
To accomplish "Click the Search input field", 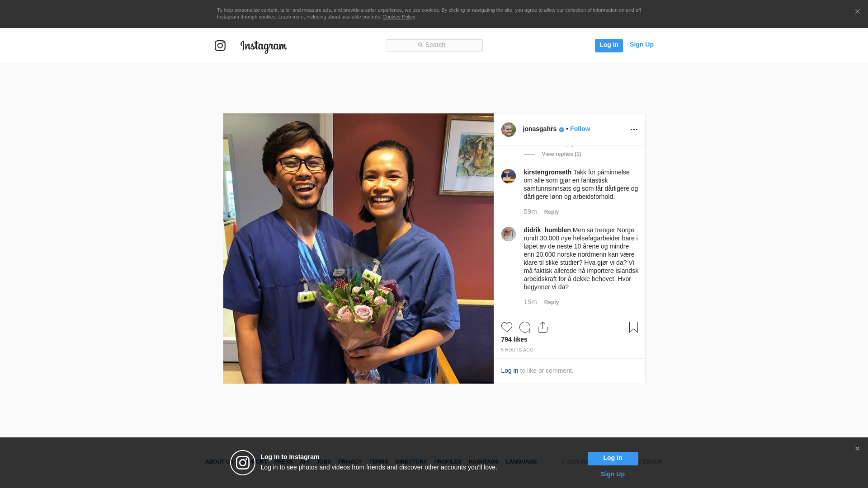I will click(434, 45).
